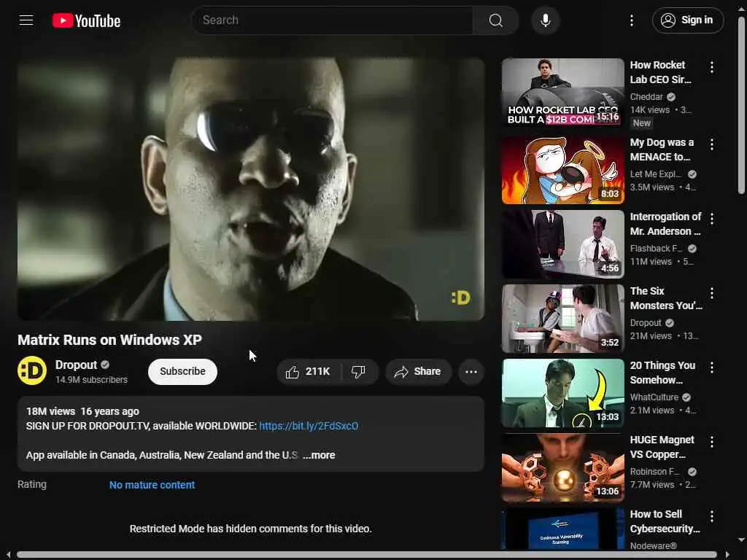Image resolution: width=747 pixels, height=560 pixels.
Task: Click the My Dog was a MENACE title
Action: click(662, 149)
